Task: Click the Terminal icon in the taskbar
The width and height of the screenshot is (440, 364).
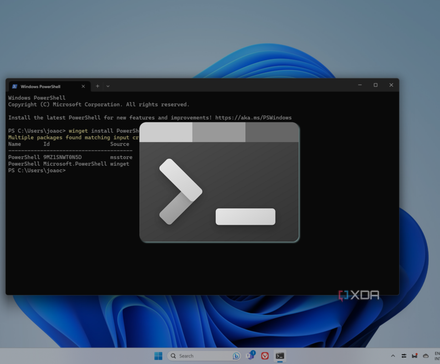Action: click(280, 356)
